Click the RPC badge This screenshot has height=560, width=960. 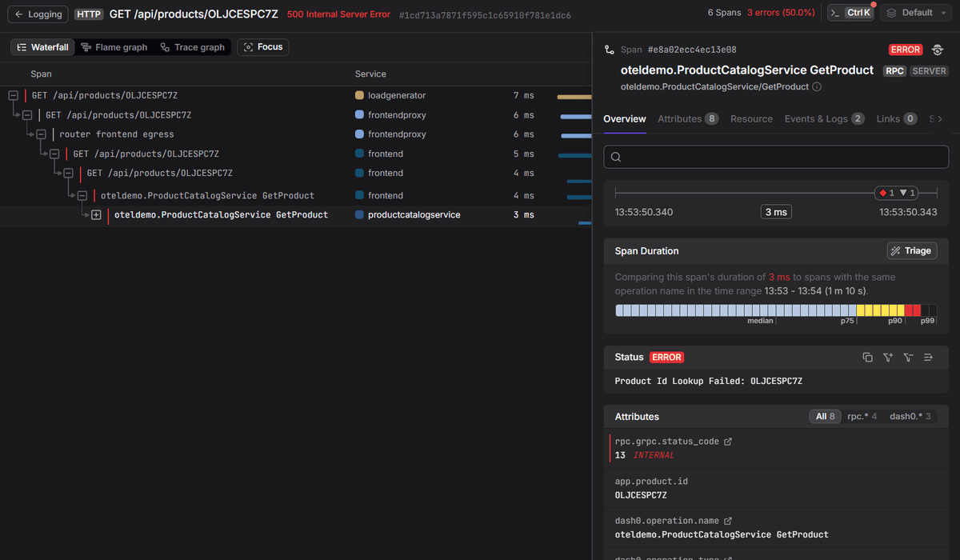click(894, 70)
